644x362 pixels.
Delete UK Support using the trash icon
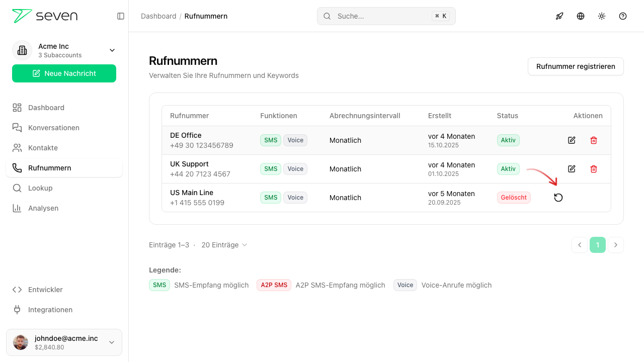coord(594,169)
